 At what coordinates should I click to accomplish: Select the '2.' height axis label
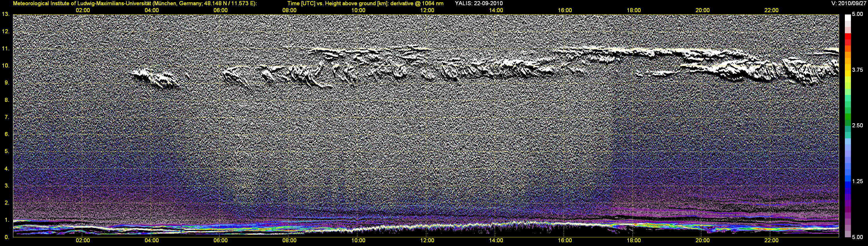[x=7, y=203]
